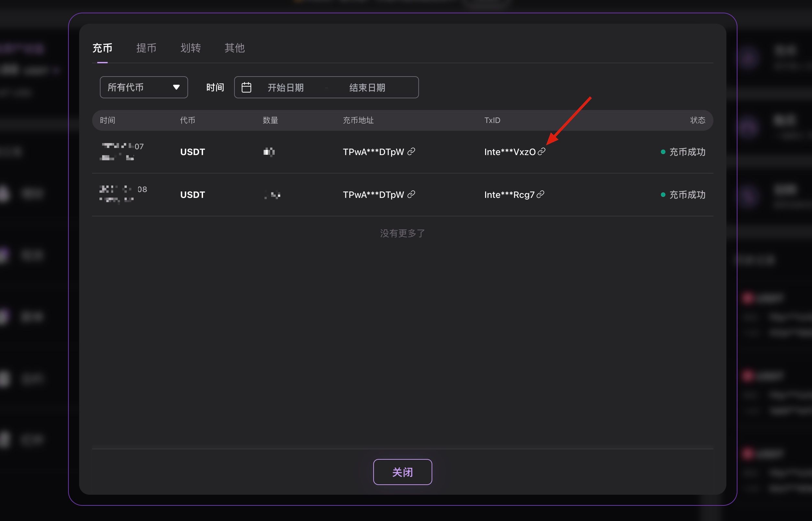Screen dimensions: 812x521
Task: Click link icon beside TxID Inte***VxzO
Action: click(542, 151)
